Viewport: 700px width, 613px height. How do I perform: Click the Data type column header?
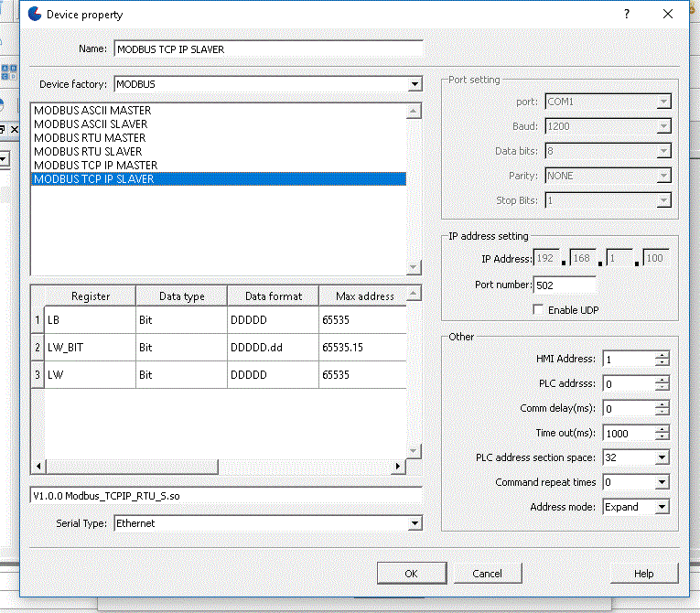point(182,296)
